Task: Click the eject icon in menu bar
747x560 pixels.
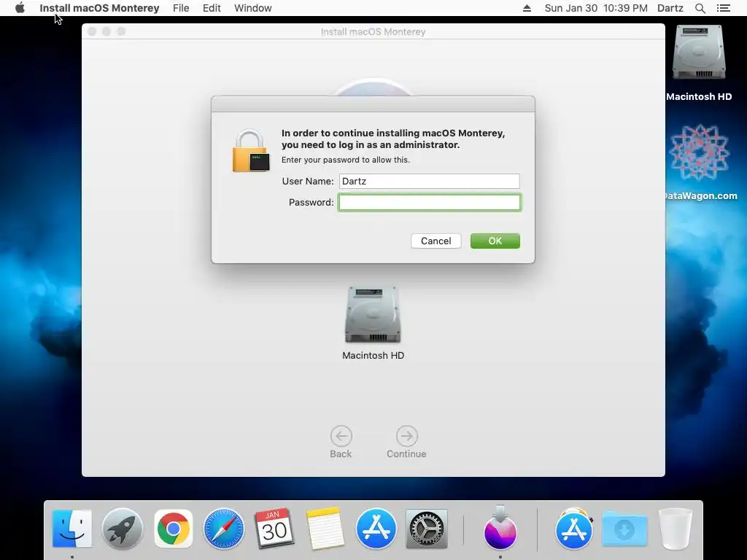Action: [527, 8]
